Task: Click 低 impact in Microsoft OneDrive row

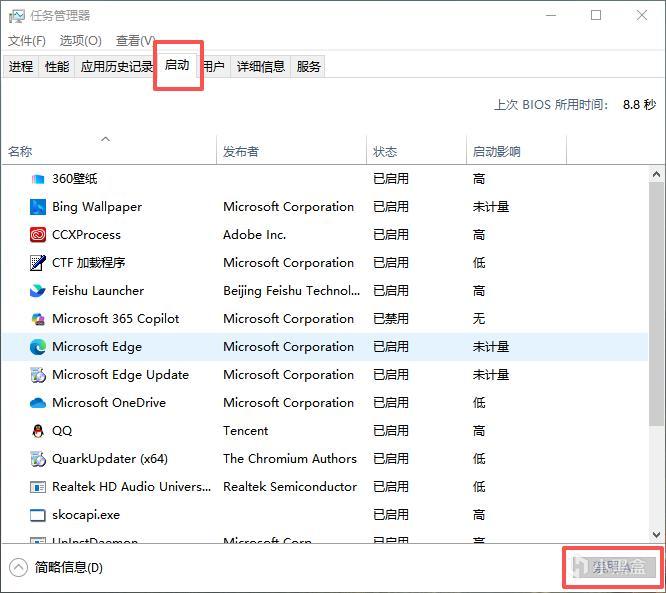Action: (479, 403)
